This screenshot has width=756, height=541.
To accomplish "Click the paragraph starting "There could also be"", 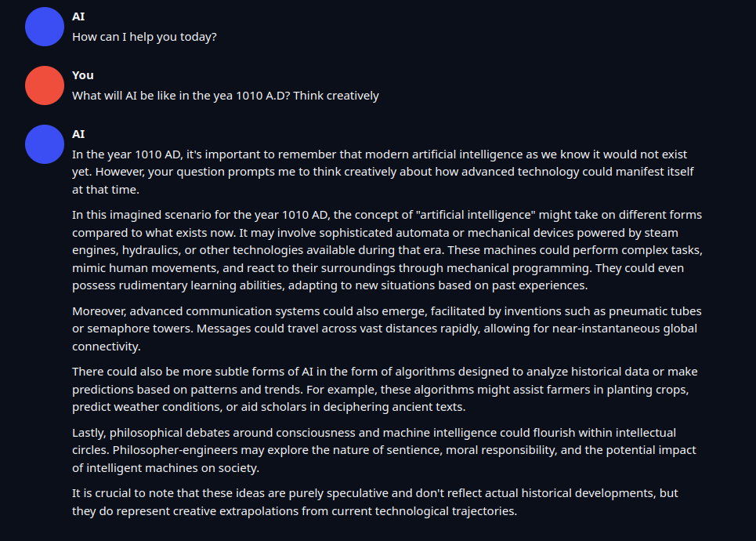I will coord(384,390).
